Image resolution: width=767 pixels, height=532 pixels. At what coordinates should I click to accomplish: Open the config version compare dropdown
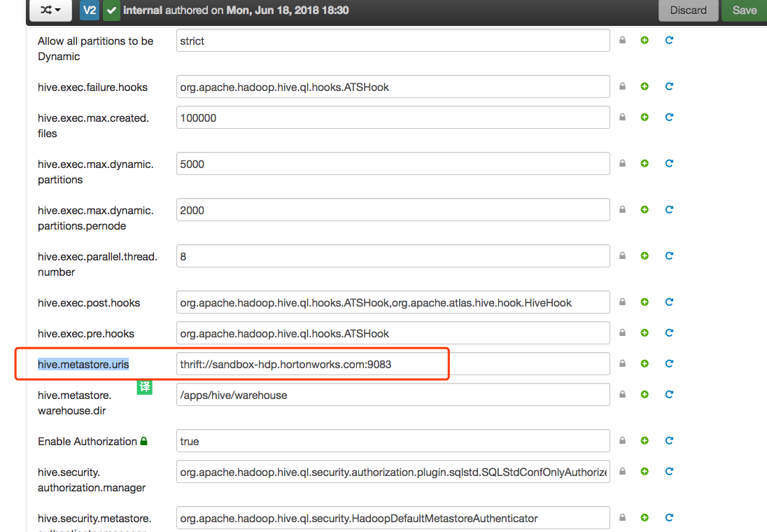(50, 10)
